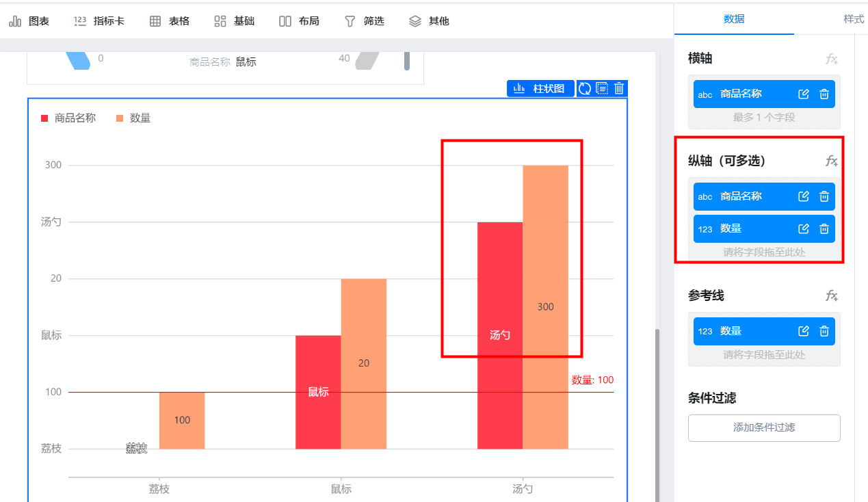Switch to the 样式 tab
The width and height of the screenshot is (868, 502).
tap(854, 19)
